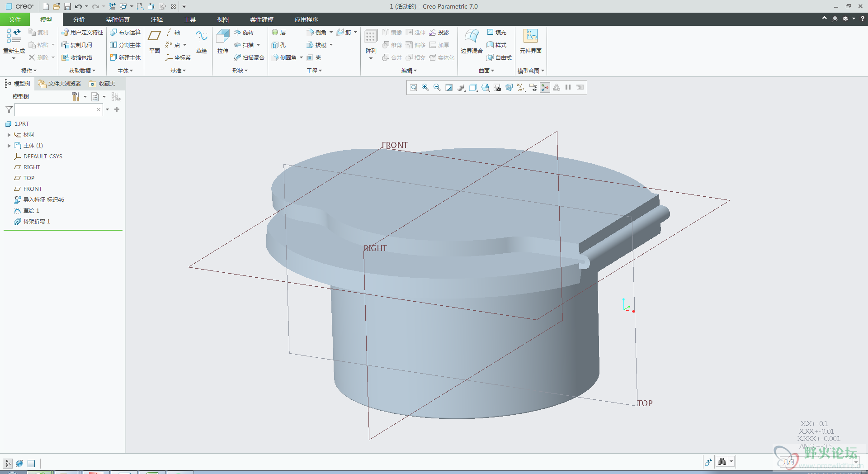
Task: Click the 边界混合 boundary blend tool
Action: [472, 42]
